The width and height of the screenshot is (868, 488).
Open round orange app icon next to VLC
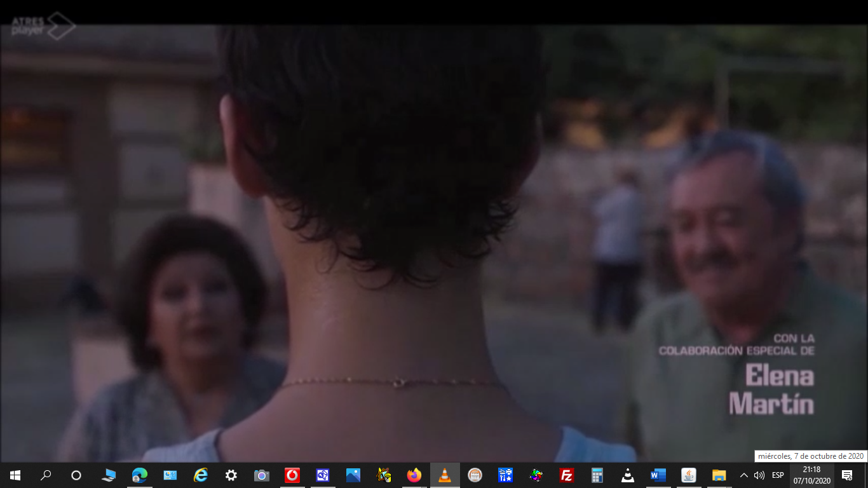click(475, 475)
